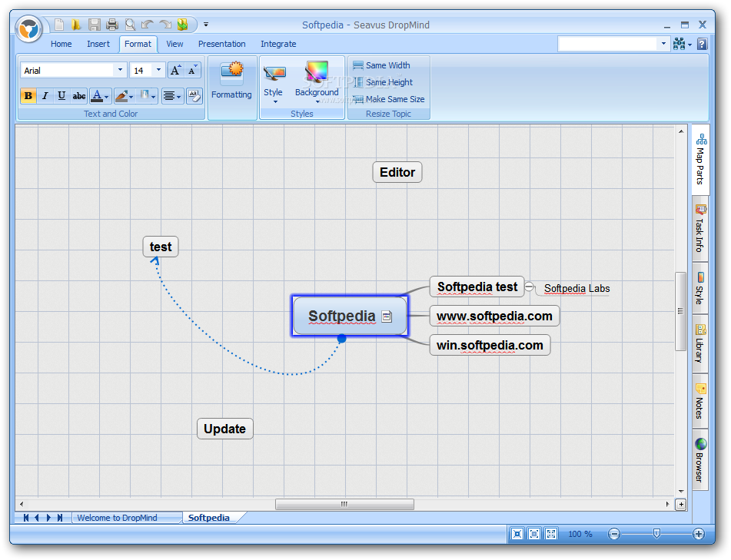Open print preview with the magnifier page icon
731x560 pixels.
pos(130,25)
